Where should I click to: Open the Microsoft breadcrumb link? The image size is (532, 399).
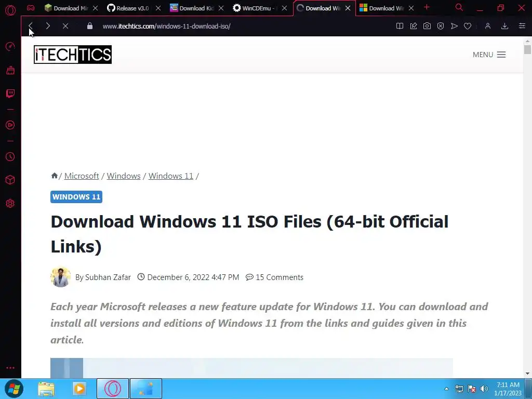coord(82,176)
